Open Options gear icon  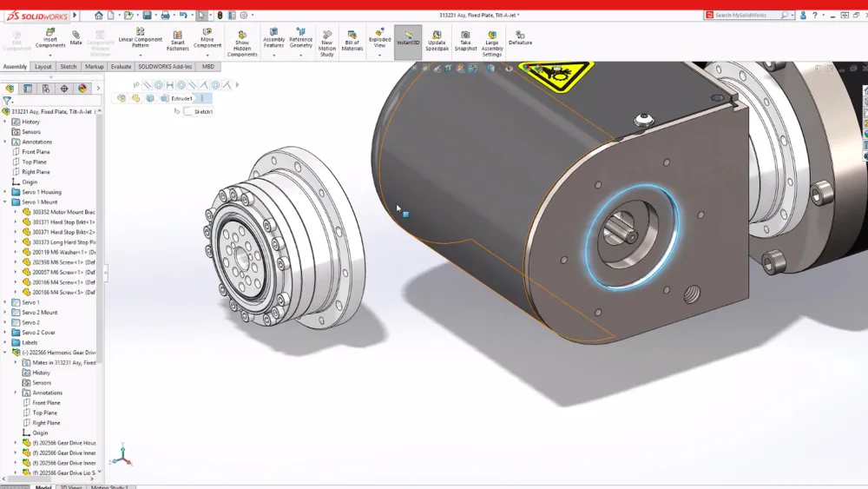coord(244,15)
